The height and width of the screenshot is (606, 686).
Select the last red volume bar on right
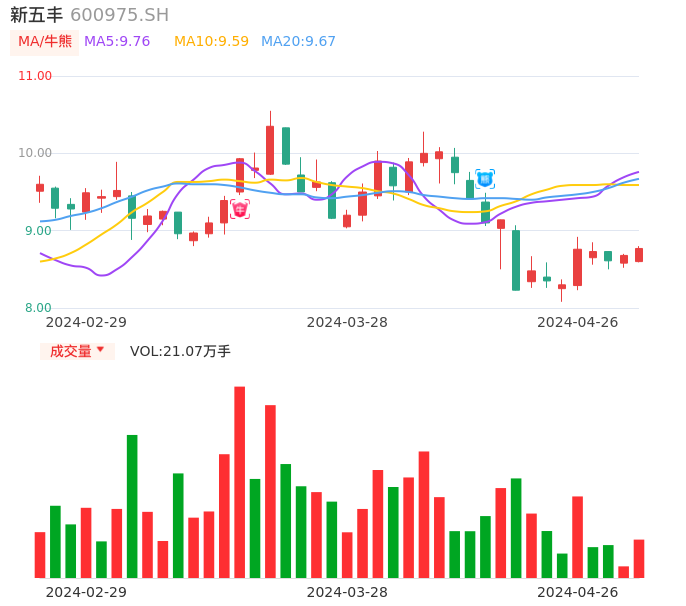639,558
